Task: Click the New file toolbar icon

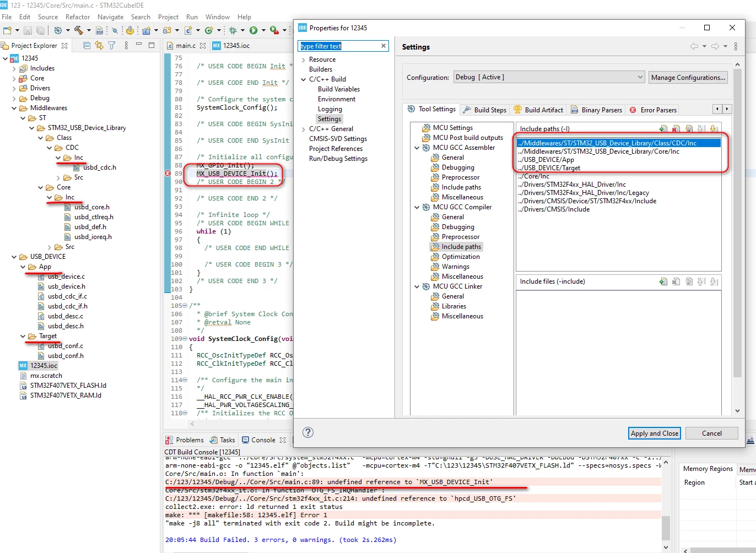Action: tap(7, 30)
